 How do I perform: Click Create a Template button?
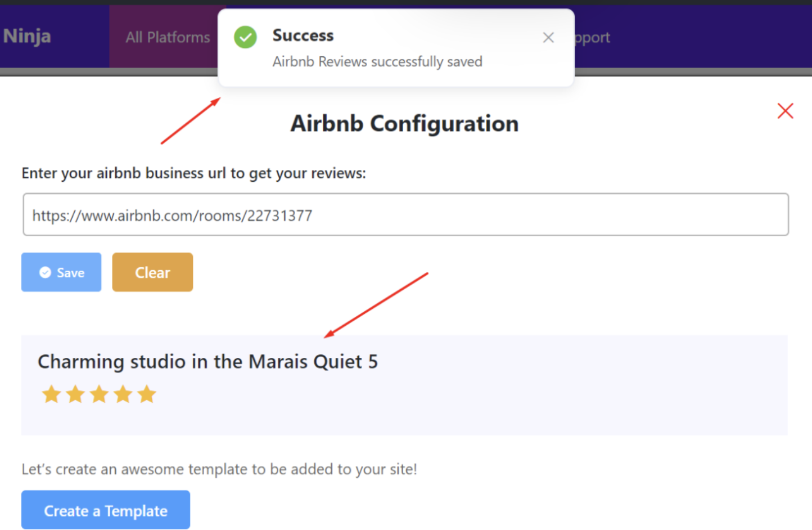106,510
